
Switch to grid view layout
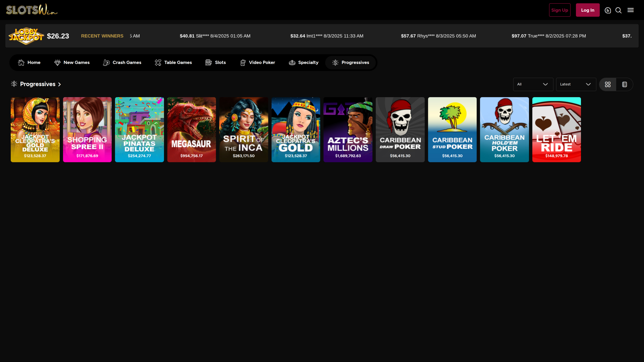608,84
